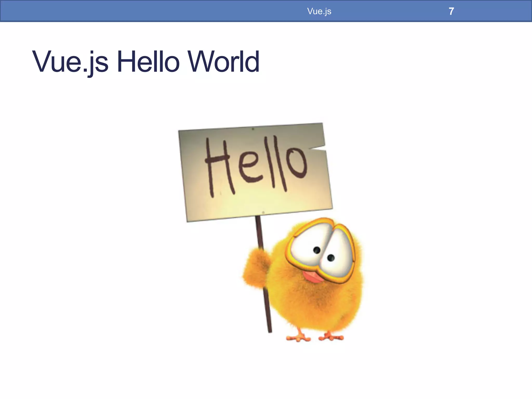Click the Vue.js header text
532x399 pixels.
tap(319, 11)
